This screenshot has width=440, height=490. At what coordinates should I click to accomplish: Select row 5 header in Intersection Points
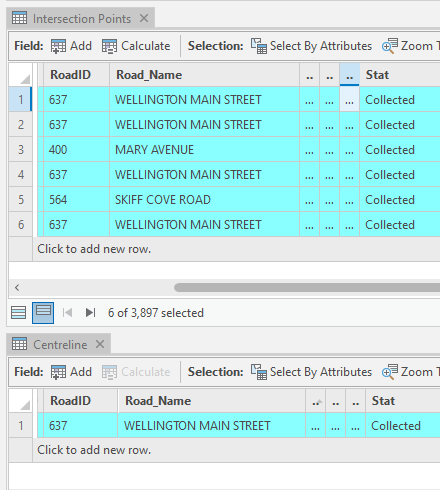pos(21,199)
